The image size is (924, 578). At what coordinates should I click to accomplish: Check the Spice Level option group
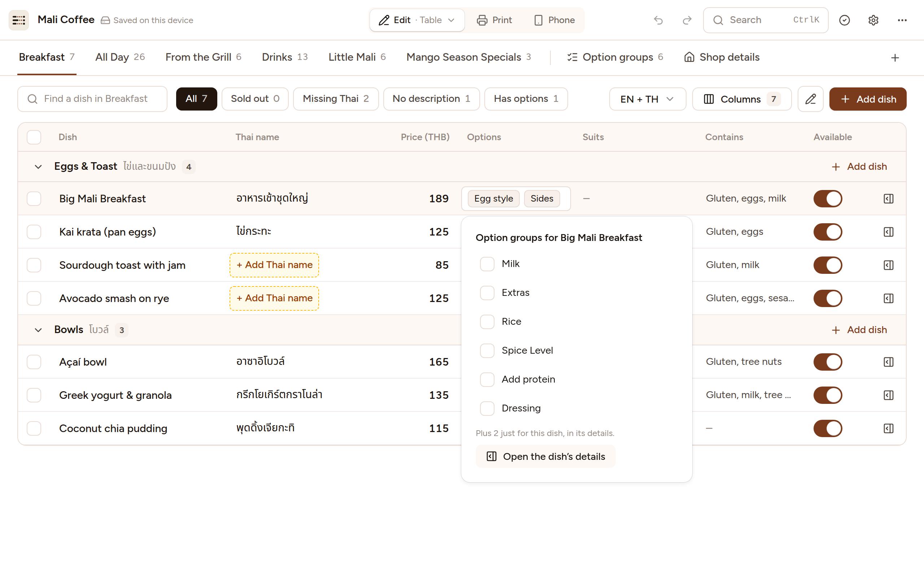click(x=487, y=350)
